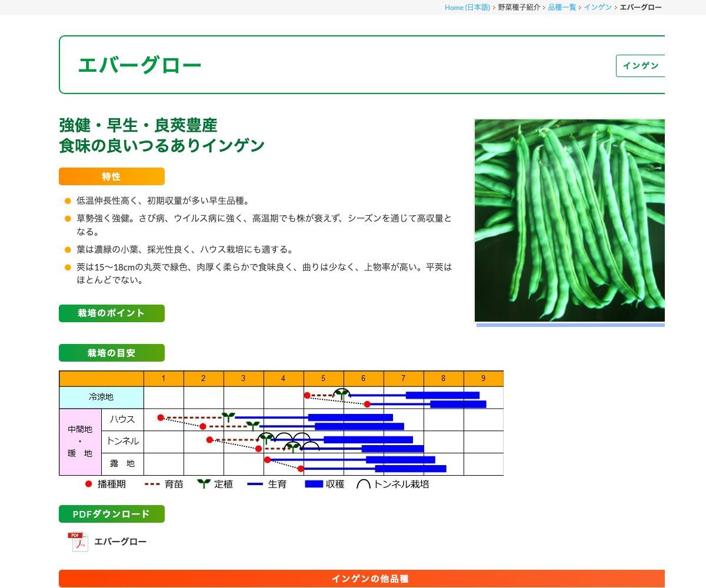This screenshot has width=706, height=588.
Task: Open the インゲン breadcrumb link
Action: (598, 7)
